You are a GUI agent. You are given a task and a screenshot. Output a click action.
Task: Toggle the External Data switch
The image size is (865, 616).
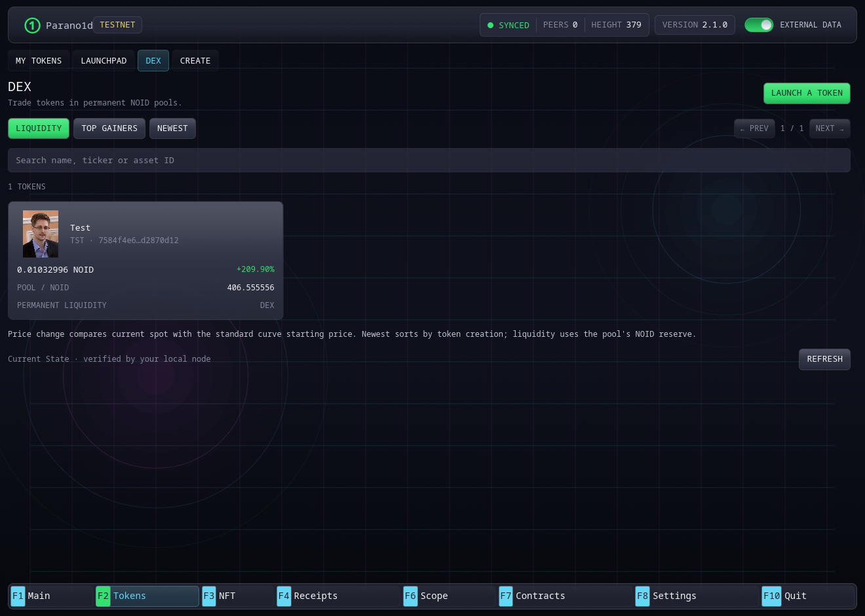pyautogui.click(x=759, y=25)
